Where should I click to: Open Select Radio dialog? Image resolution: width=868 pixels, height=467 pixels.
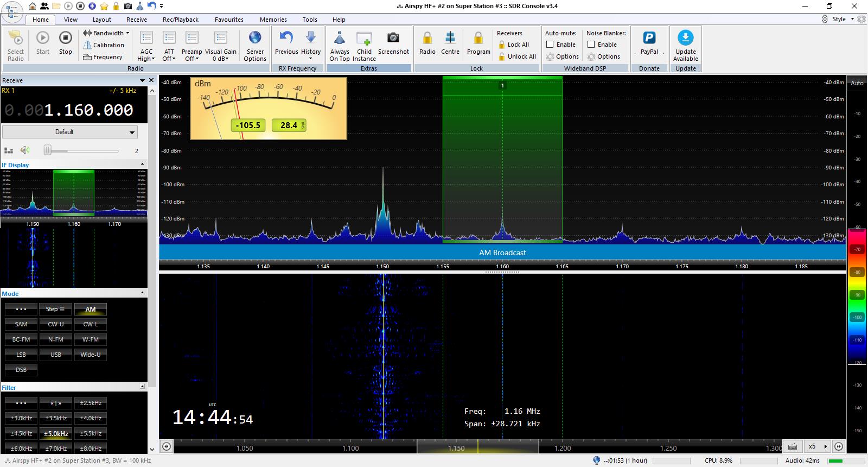[16, 46]
